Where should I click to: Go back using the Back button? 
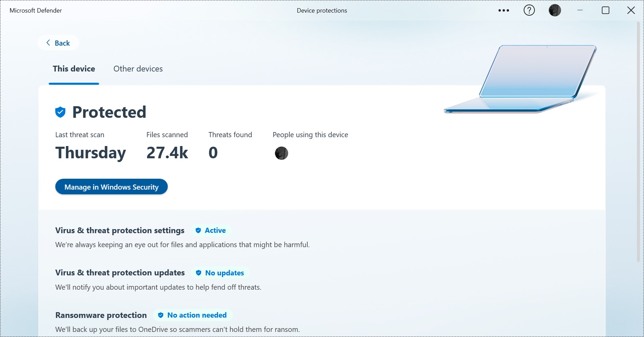tap(58, 43)
